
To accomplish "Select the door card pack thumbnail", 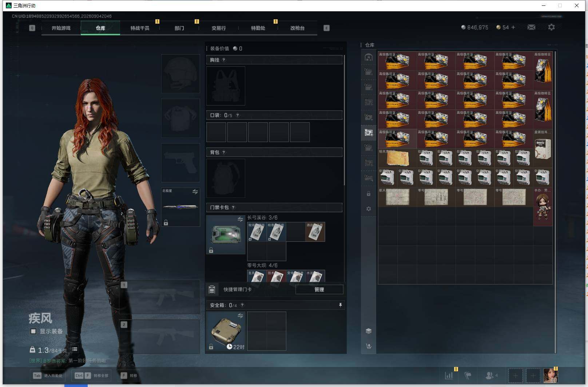I will 226,234.
